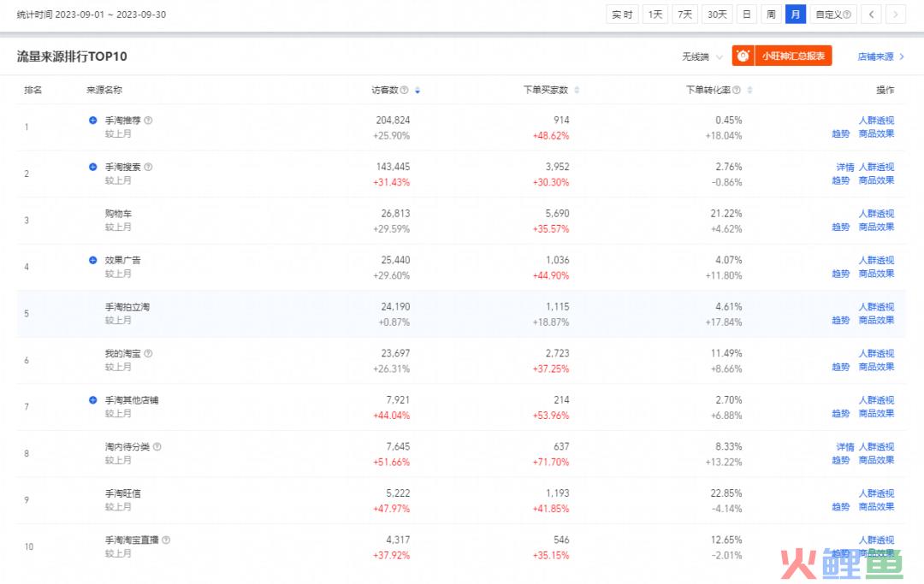This screenshot has width=924, height=584.
Task: Click visitor growth +51.66%
Action: [x=391, y=462]
